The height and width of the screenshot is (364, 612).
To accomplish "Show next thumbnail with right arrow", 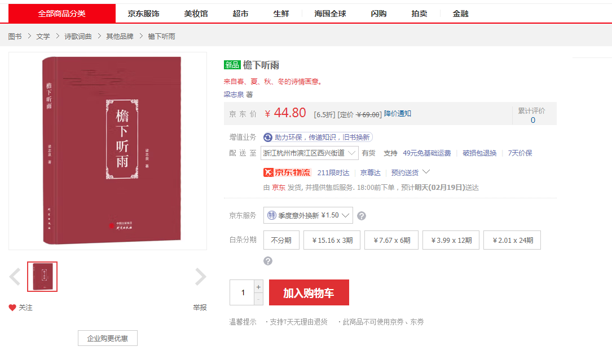I will click(200, 277).
